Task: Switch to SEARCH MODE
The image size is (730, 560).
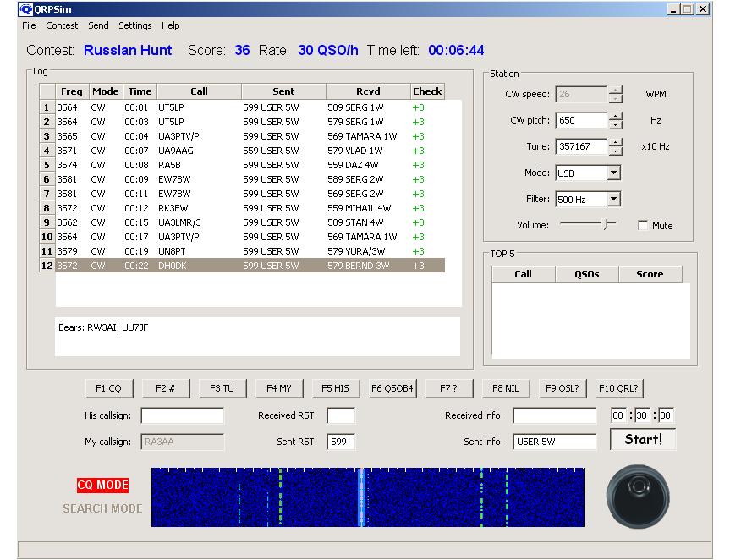Action: 103,508
